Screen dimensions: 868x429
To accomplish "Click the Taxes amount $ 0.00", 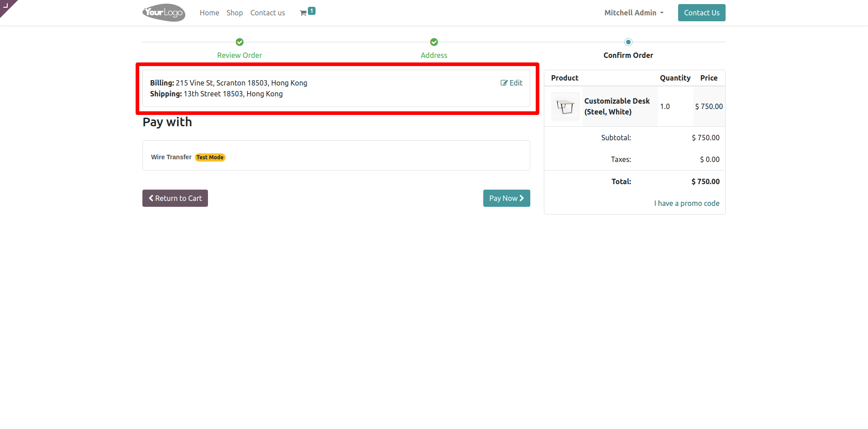I will [x=710, y=159].
